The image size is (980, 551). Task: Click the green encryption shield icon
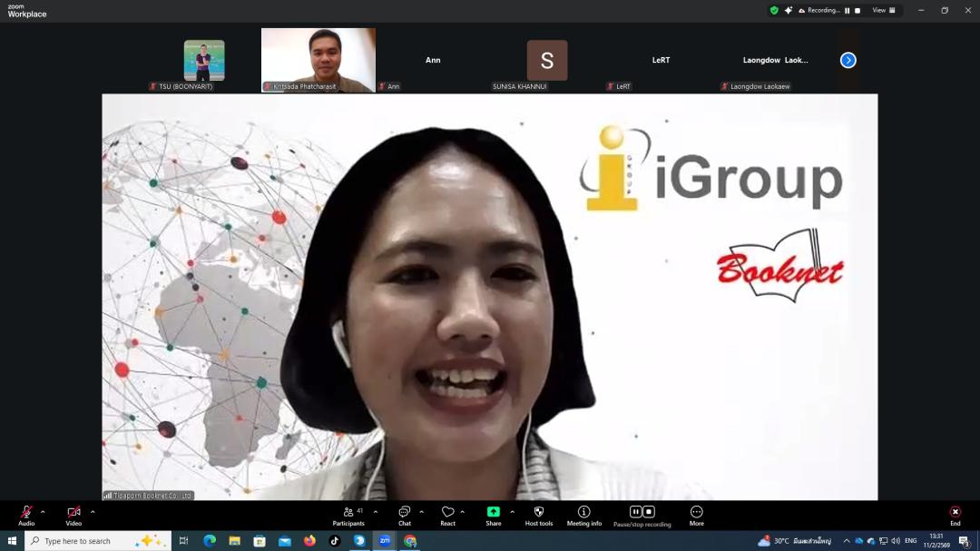coord(774,11)
